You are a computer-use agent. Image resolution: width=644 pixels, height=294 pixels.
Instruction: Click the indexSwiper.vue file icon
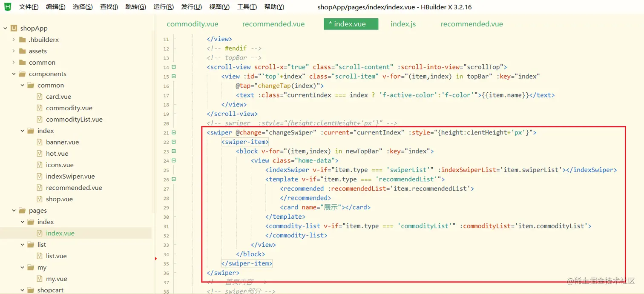click(x=40, y=176)
